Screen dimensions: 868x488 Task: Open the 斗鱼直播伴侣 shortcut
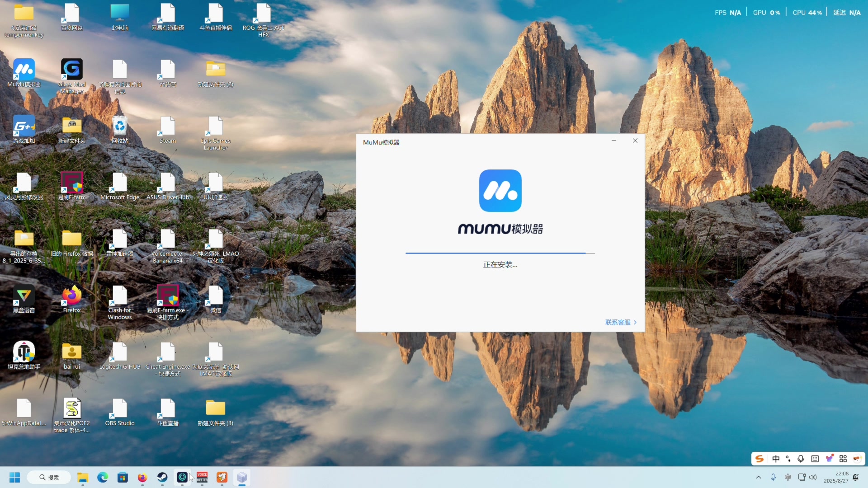click(216, 18)
